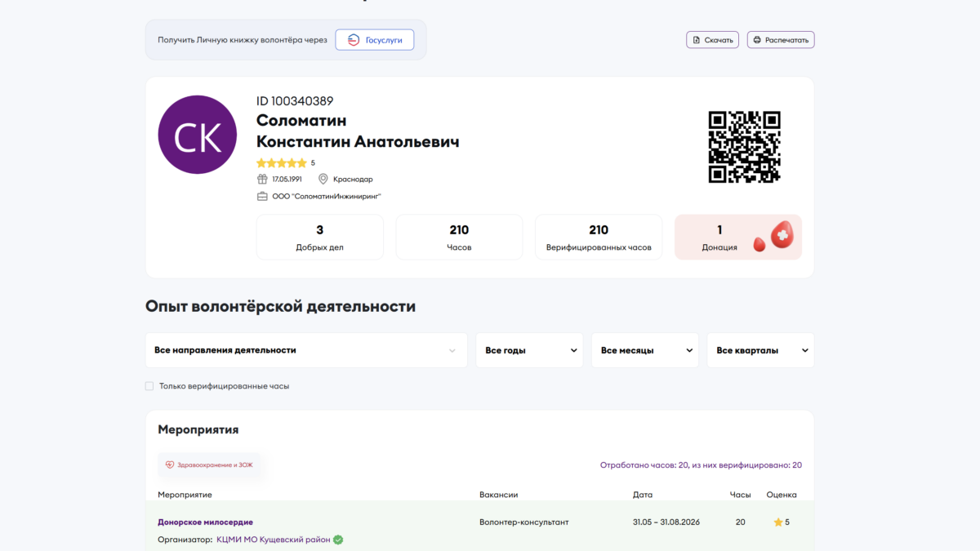Click the ID 100340389 text
This screenshot has width=980, height=551.
295,101
